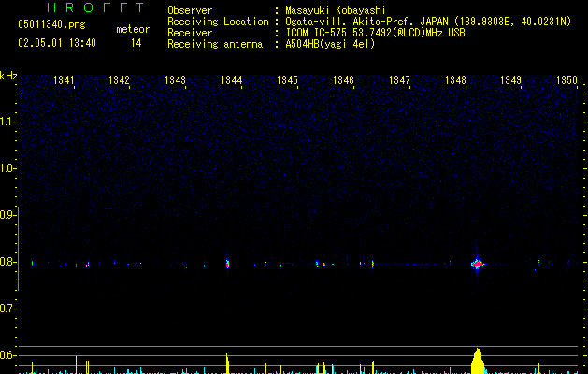
Task: Click the 1343 time axis marker
Action: pyautogui.click(x=175, y=80)
